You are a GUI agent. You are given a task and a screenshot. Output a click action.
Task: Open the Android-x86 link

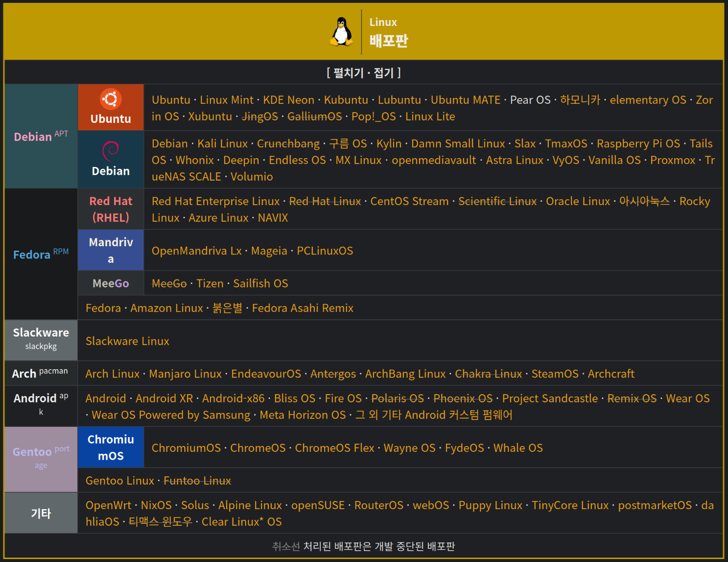[234, 398]
